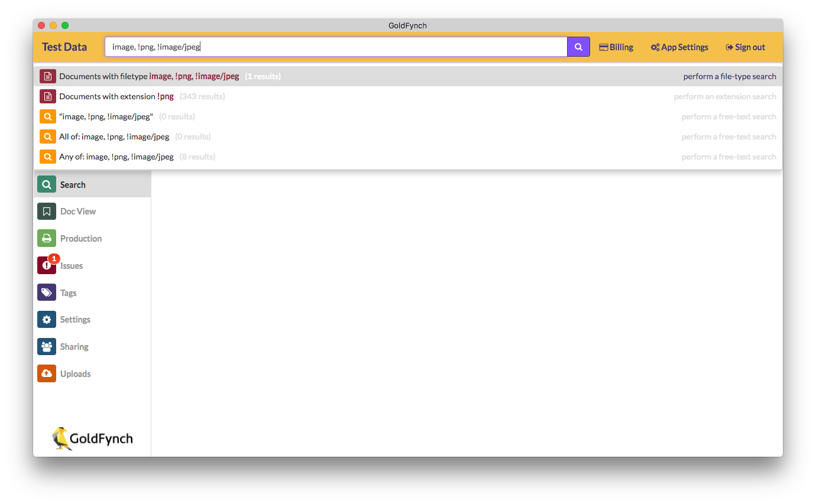Viewport: 816px width, 504px height.
Task: Open Issues via the alert icon
Action: point(46,265)
